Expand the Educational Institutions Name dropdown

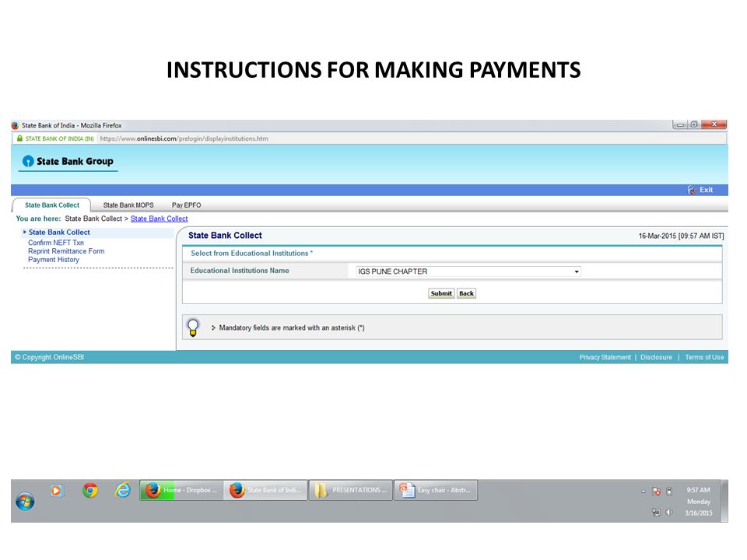[468, 271]
